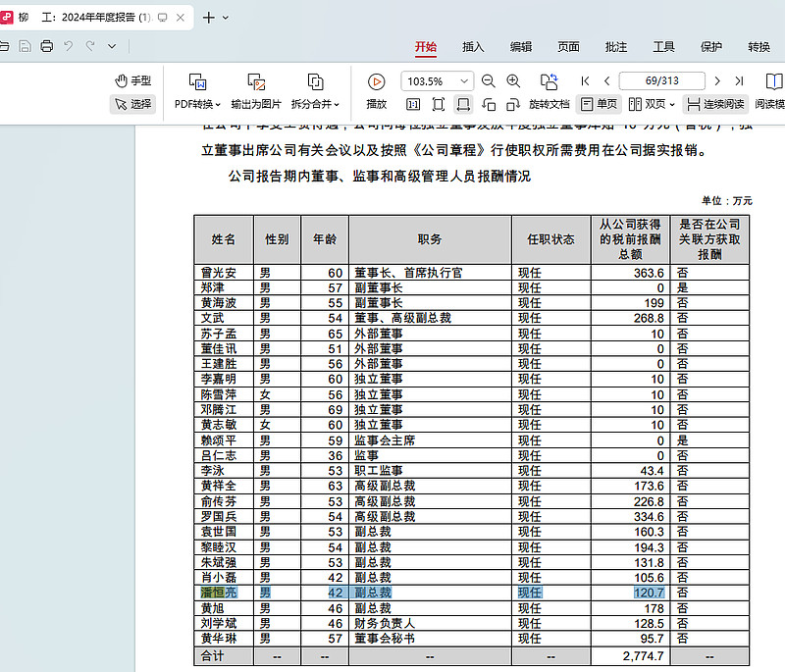Viewport: 785px width, 672px height.
Task: Open the zoom percentage dropdown
Action: (x=464, y=81)
